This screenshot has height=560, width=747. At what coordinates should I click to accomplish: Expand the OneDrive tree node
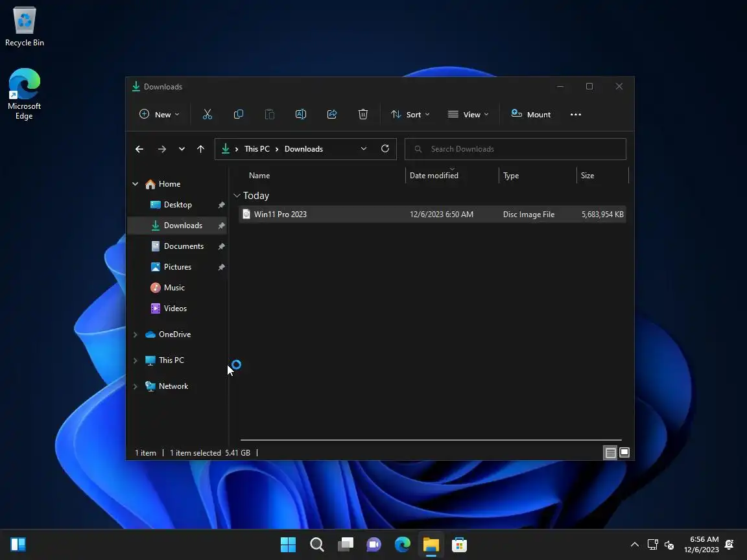tap(136, 334)
